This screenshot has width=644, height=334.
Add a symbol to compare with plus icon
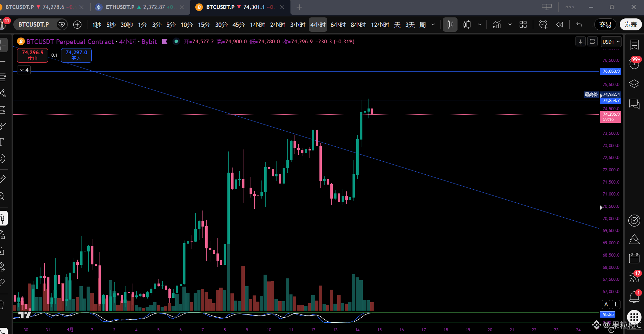click(77, 25)
